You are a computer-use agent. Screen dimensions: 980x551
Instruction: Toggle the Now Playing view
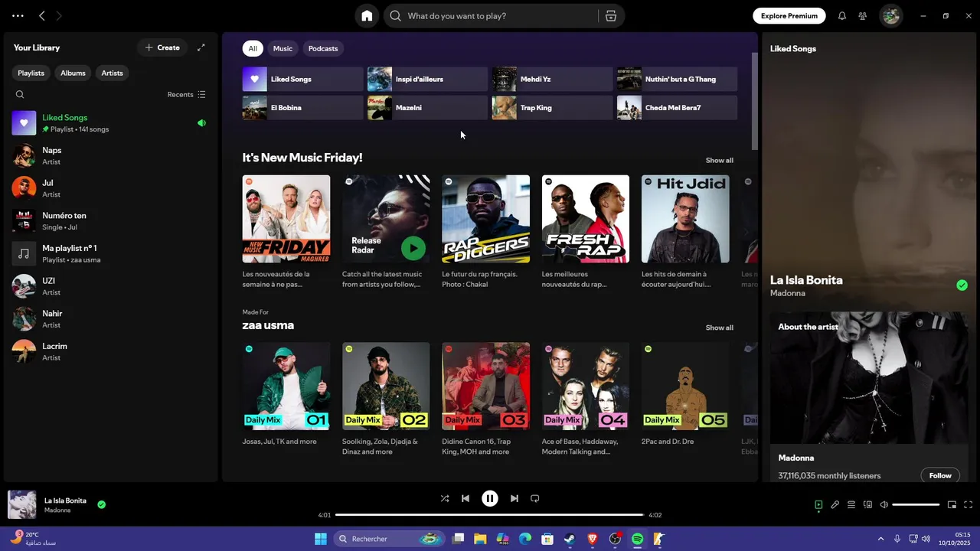[818, 505]
